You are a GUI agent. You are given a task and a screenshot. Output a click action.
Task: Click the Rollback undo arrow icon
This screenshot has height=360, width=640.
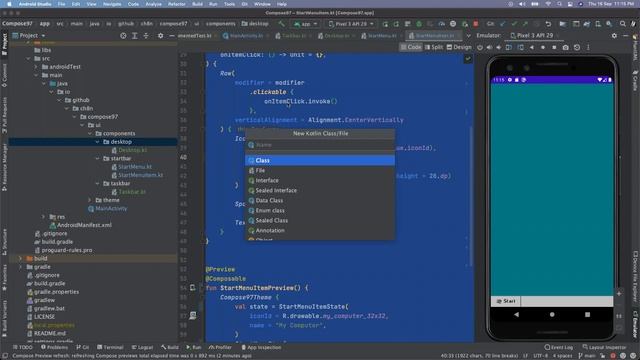[x=548, y=24]
